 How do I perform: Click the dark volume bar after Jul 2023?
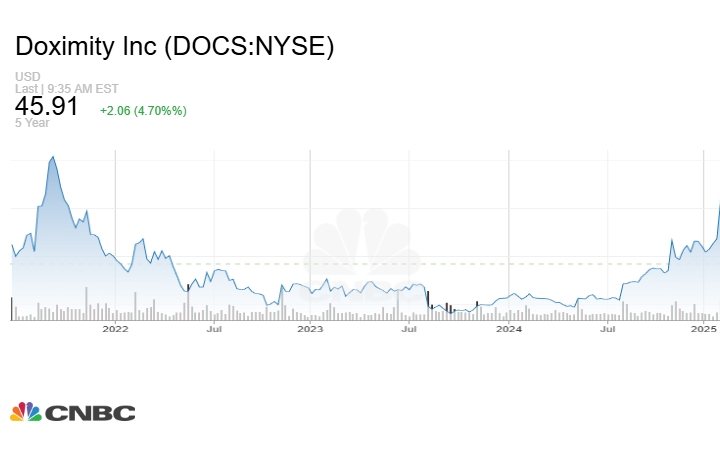point(428,303)
